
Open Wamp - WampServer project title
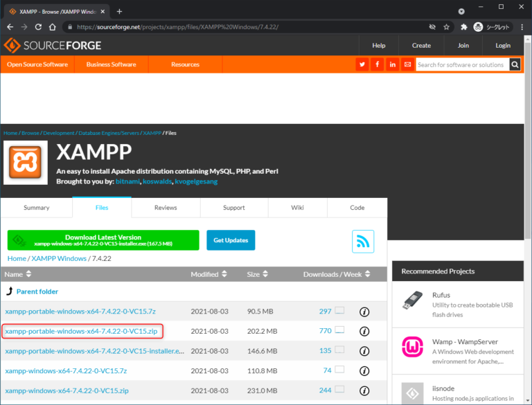(x=465, y=341)
